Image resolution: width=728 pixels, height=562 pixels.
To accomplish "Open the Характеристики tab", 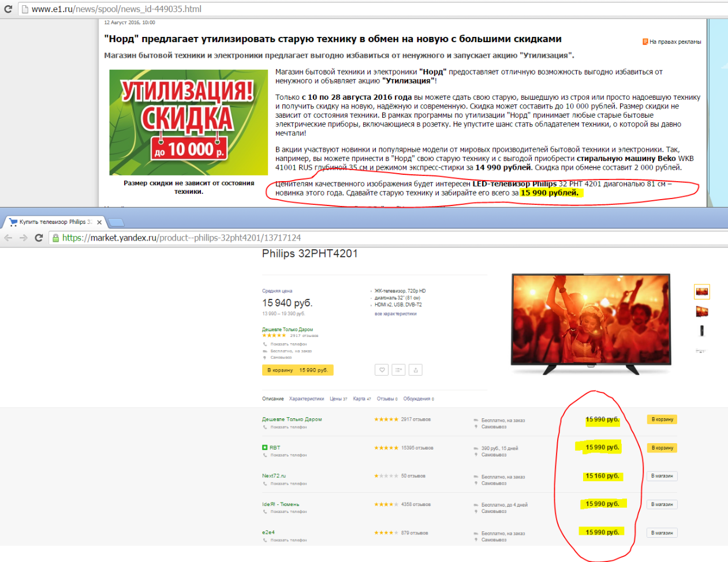I will 307,399.
